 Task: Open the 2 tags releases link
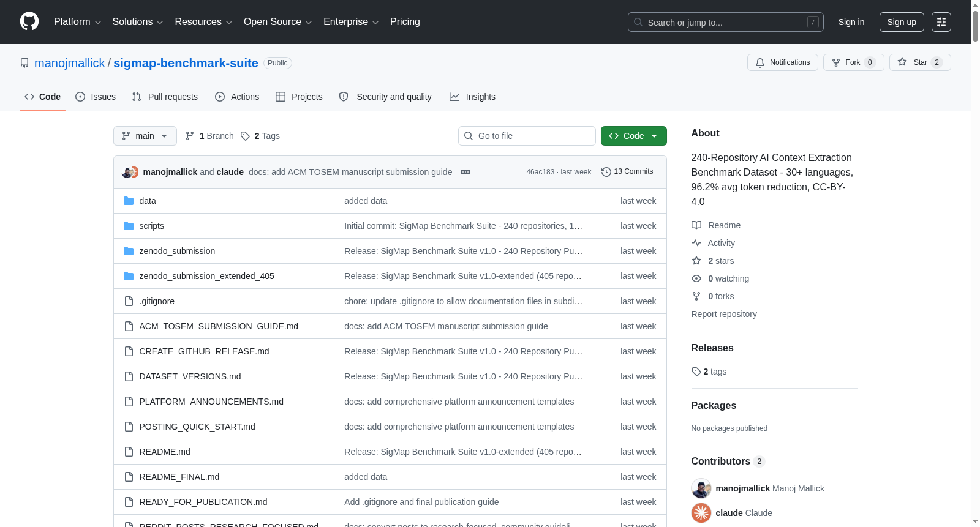point(709,372)
